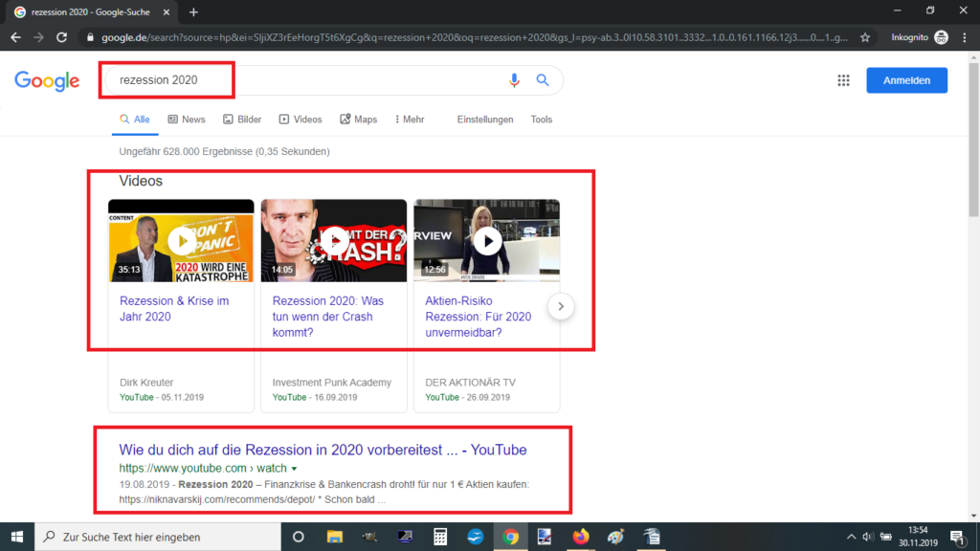Open File Explorer from taskbar

point(334,537)
